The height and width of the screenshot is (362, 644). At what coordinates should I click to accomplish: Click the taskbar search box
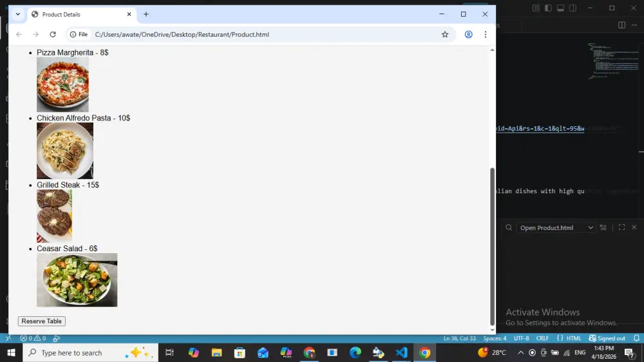coord(90,352)
